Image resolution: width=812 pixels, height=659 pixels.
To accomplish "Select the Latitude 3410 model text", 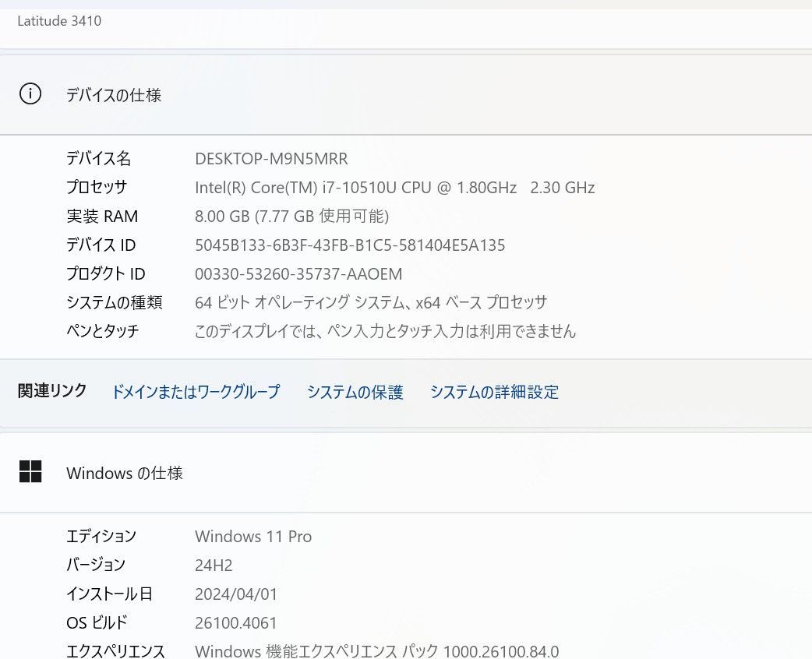I will click(59, 21).
